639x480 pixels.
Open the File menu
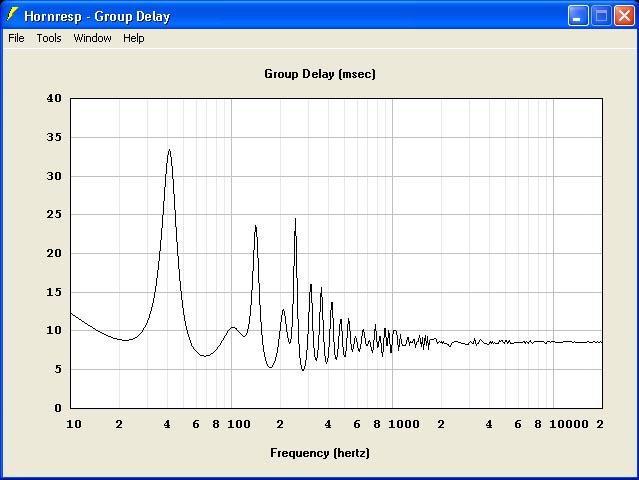[x=16, y=38]
